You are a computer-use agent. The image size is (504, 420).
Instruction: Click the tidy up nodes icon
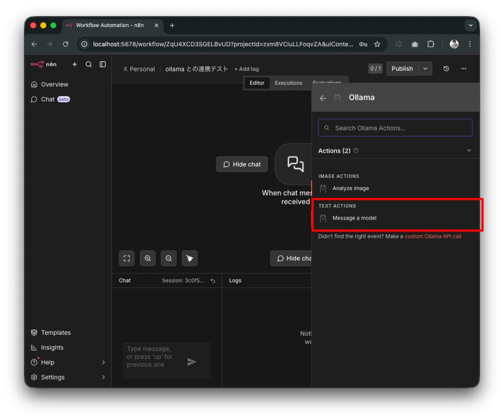189,258
